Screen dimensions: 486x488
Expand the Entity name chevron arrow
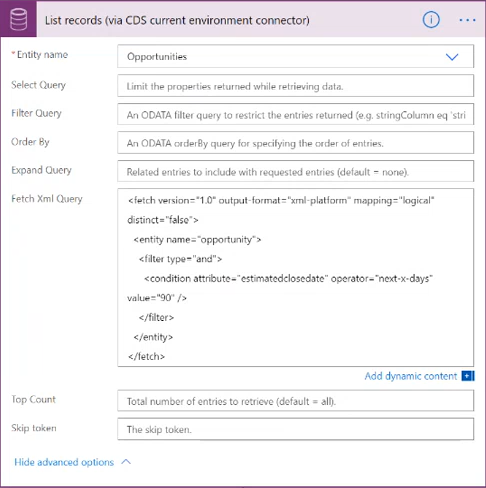coord(452,57)
